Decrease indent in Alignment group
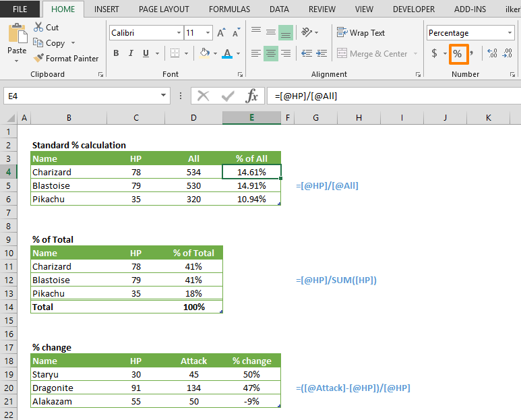Viewport: 521px width, 420px height. 307,53
